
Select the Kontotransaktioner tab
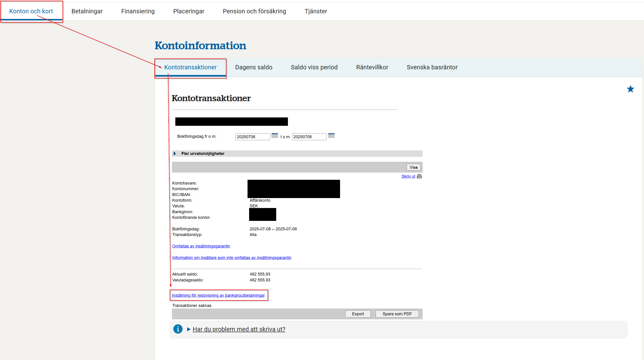click(190, 67)
